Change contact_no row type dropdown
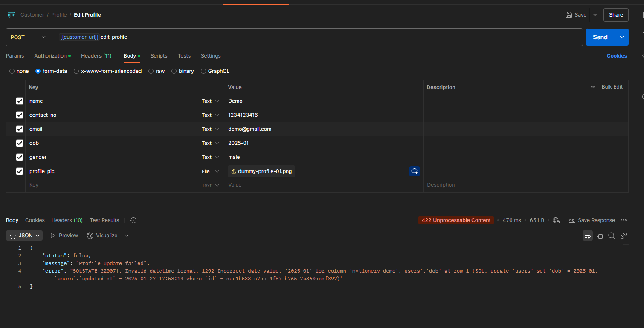This screenshot has height=328, width=644. 211,115
